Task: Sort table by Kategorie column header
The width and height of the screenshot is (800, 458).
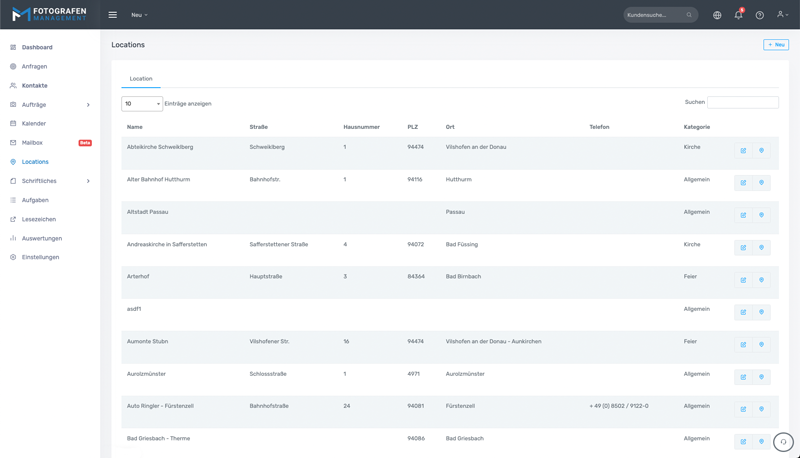Action: [x=697, y=127]
